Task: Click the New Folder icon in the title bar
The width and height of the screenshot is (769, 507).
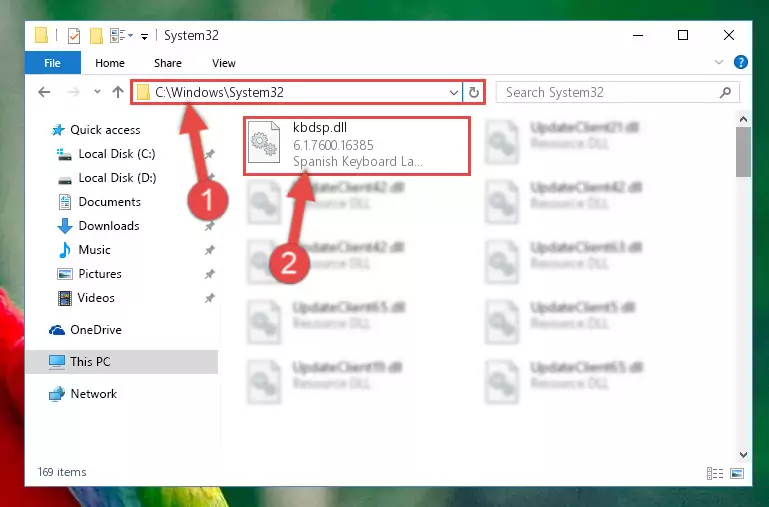Action: tap(96, 36)
